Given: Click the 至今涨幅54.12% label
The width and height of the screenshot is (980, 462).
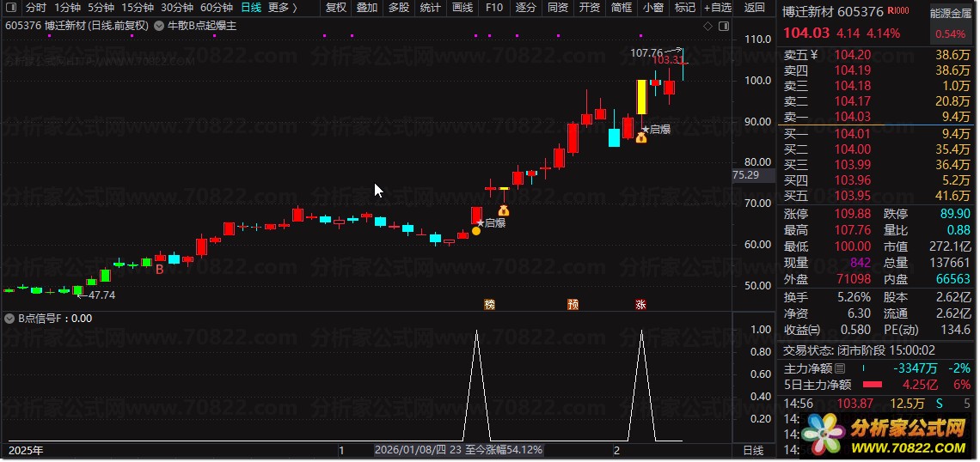Looking at the screenshot, I should (504, 450).
